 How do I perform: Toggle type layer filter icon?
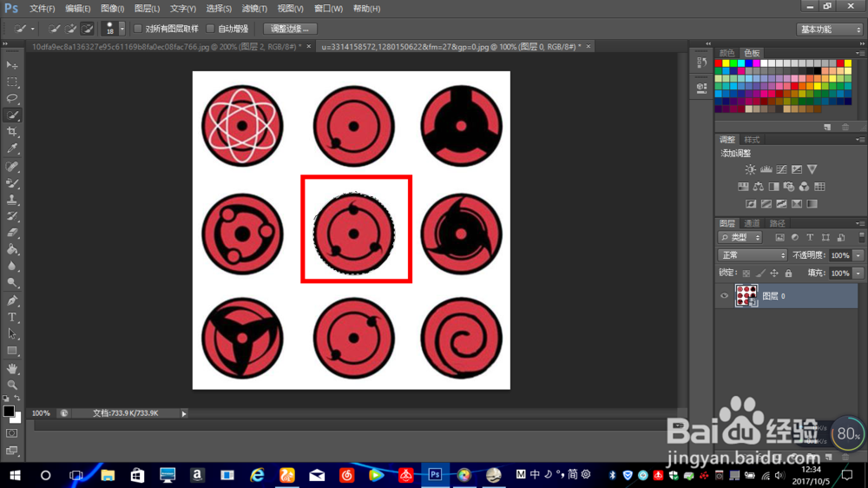tap(810, 238)
